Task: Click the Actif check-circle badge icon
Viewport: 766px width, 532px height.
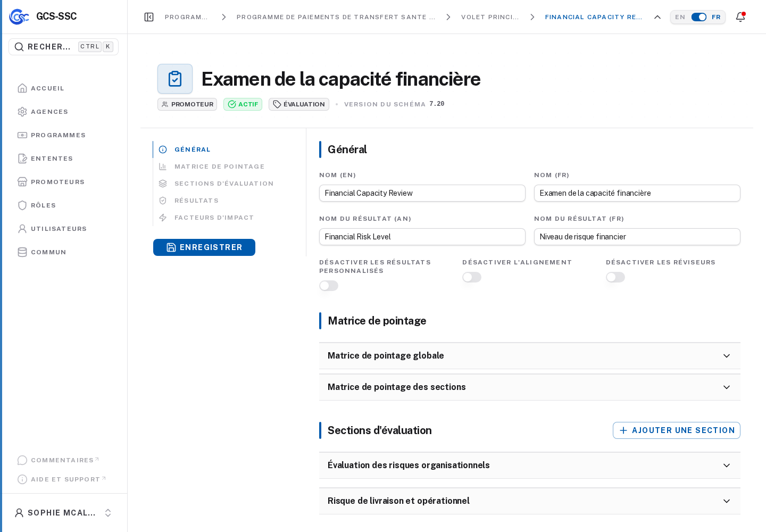Action: click(232, 104)
